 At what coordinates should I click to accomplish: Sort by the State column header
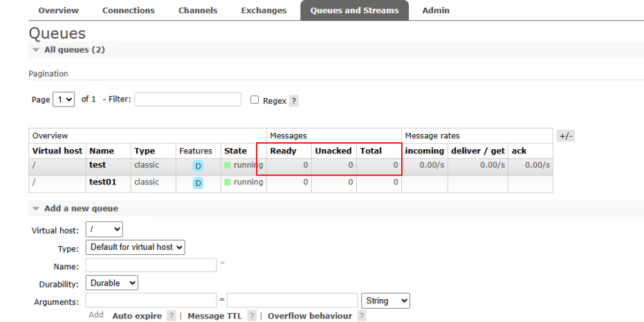[x=235, y=151]
